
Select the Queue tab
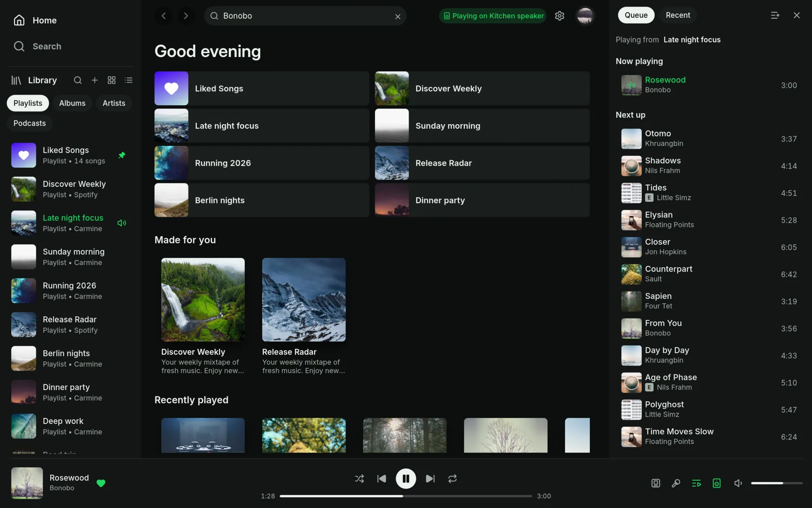(x=636, y=15)
